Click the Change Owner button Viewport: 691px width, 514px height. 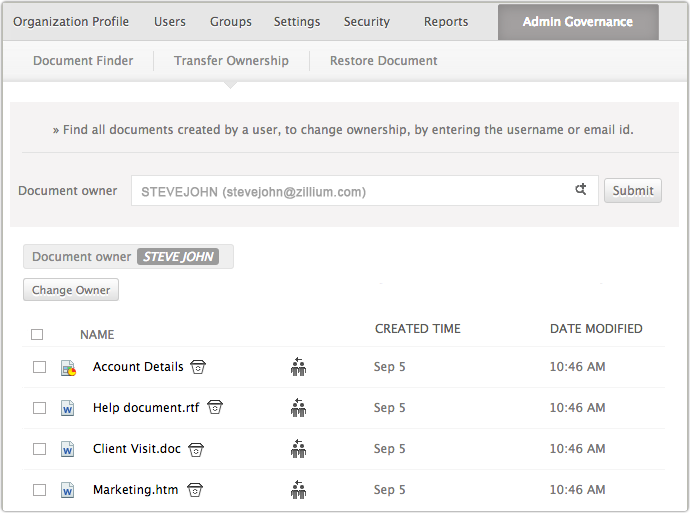(71, 290)
